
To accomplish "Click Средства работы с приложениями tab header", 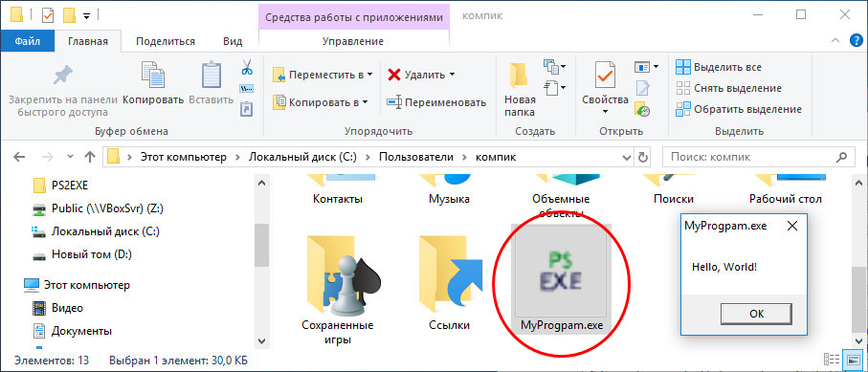I will coord(354,17).
